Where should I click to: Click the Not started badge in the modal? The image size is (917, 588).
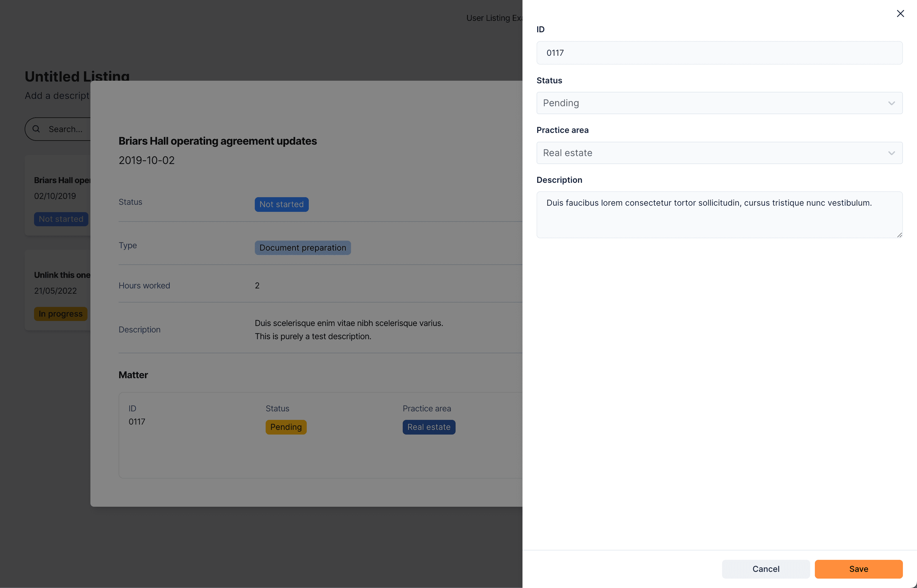pos(281,204)
